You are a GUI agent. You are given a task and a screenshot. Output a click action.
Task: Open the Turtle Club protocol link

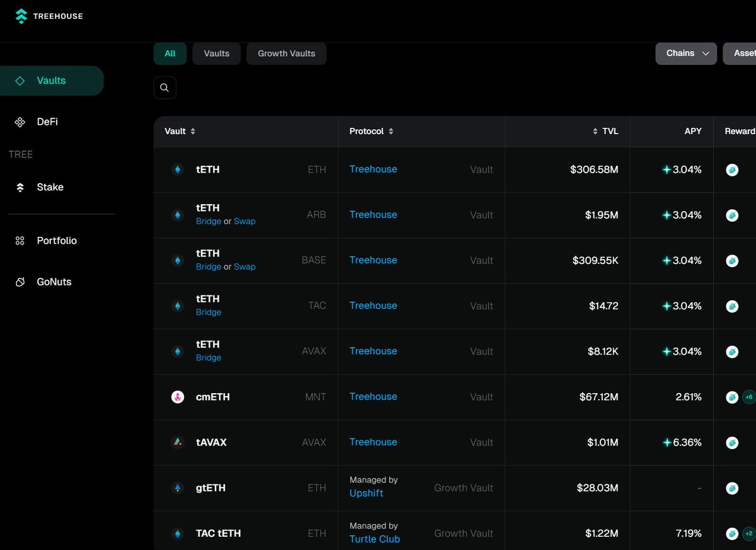point(374,539)
